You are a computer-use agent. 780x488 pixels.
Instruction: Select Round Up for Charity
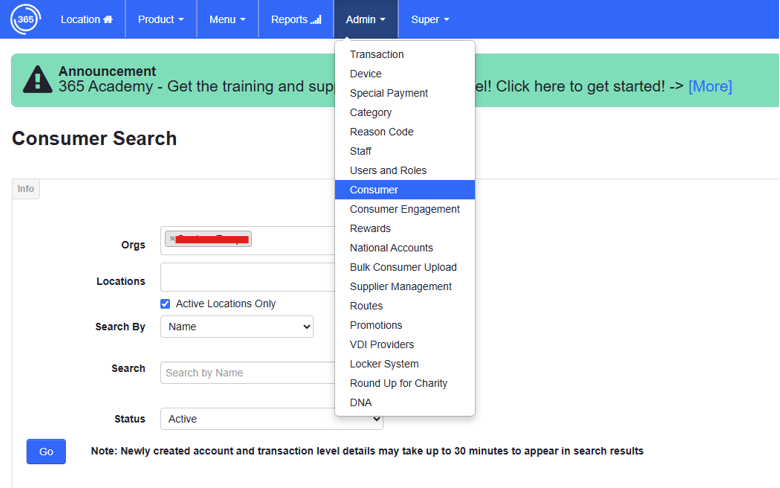pos(405,384)
